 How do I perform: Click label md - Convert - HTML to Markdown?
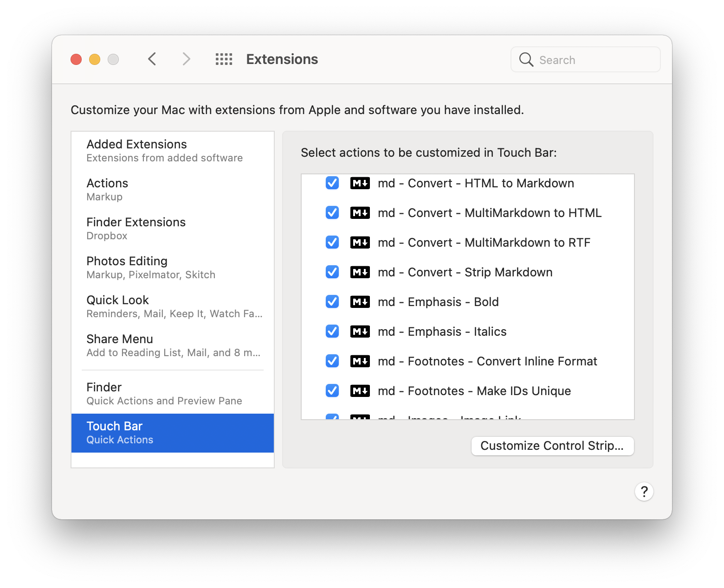click(476, 183)
